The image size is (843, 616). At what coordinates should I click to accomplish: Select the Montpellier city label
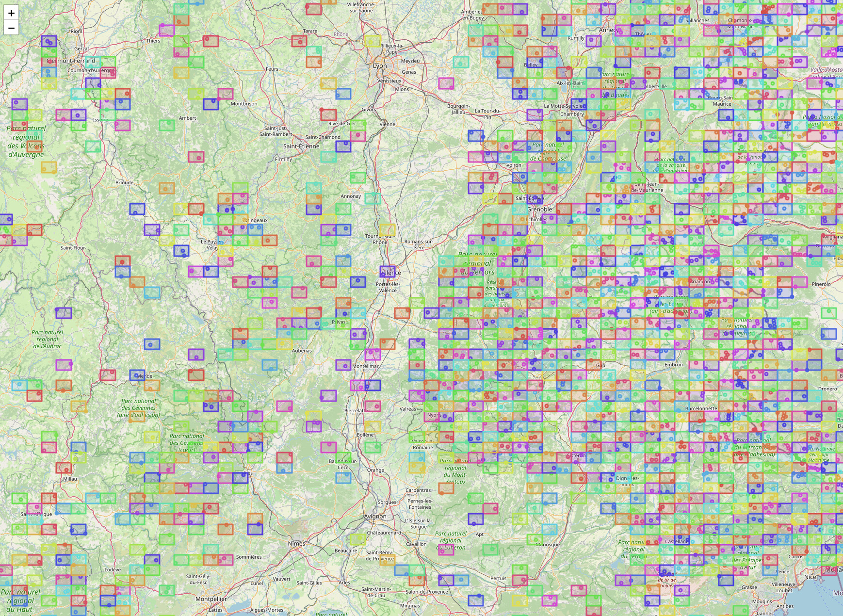(x=211, y=599)
